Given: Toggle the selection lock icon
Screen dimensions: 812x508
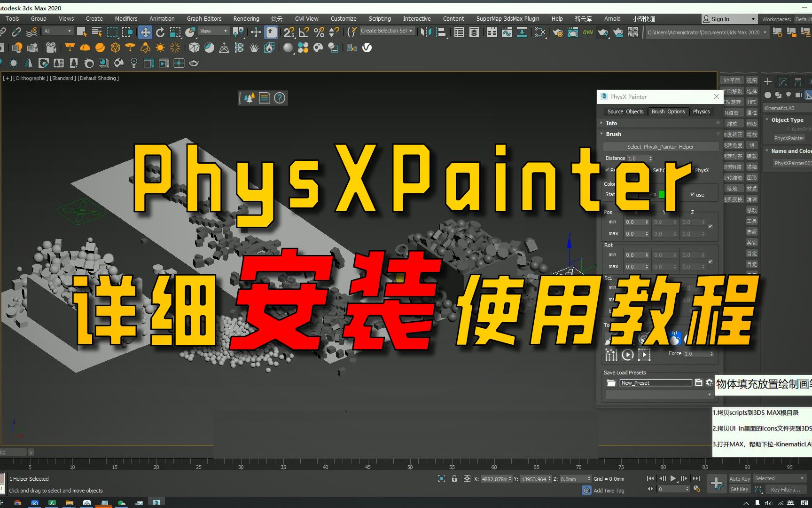Looking at the screenshot, I should click(x=454, y=478).
